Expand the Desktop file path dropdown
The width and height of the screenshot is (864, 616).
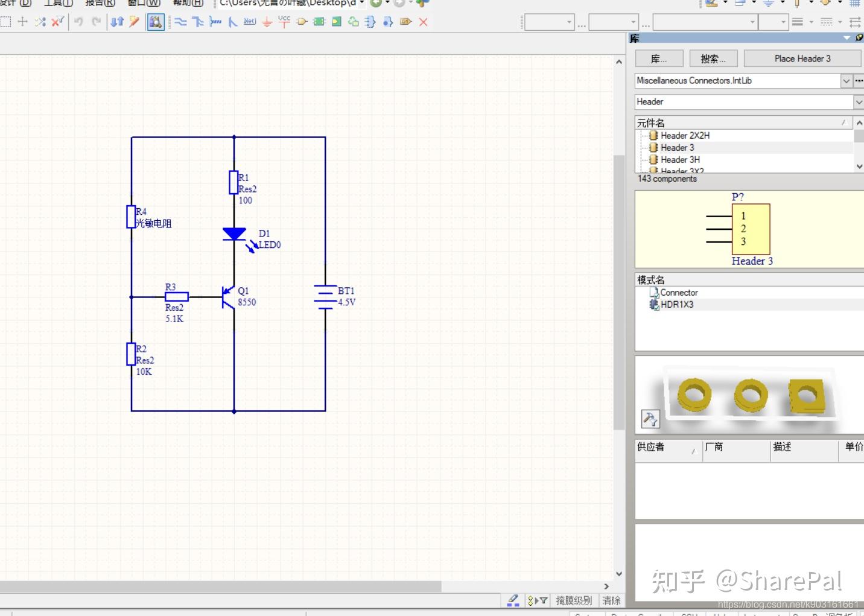click(361, 3)
